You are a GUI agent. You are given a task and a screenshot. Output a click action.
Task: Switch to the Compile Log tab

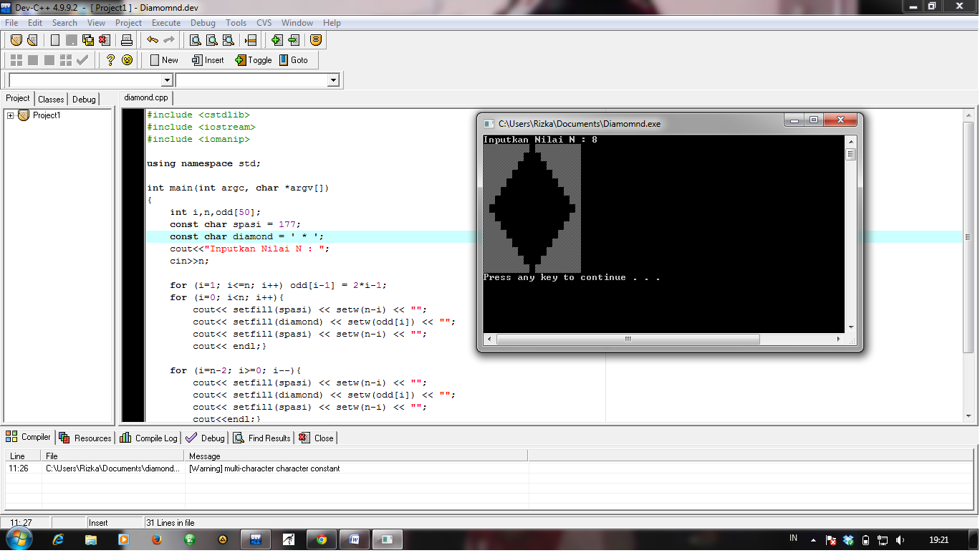pyautogui.click(x=148, y=437)
